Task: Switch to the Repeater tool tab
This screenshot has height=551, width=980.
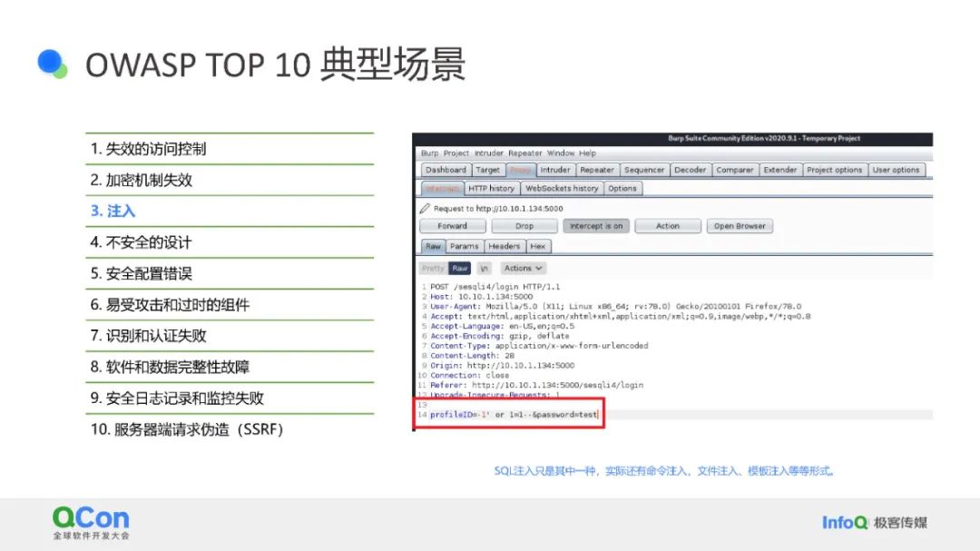Action: [597, 170]
